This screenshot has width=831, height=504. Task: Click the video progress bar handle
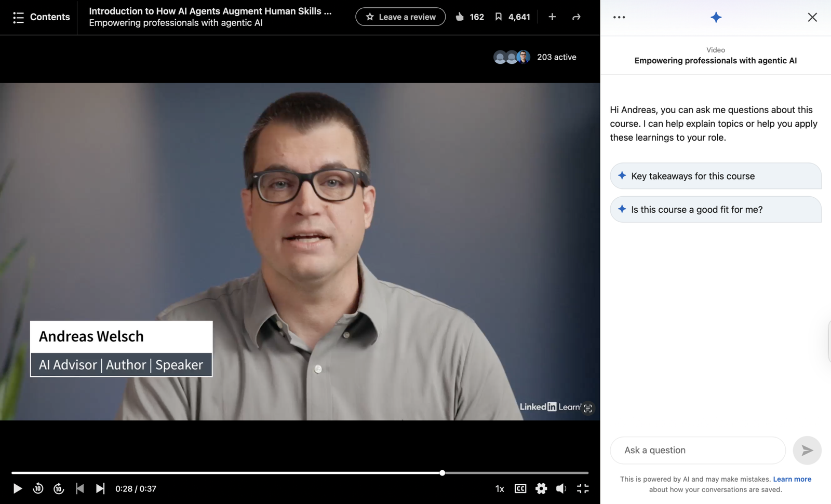point(442,473)
